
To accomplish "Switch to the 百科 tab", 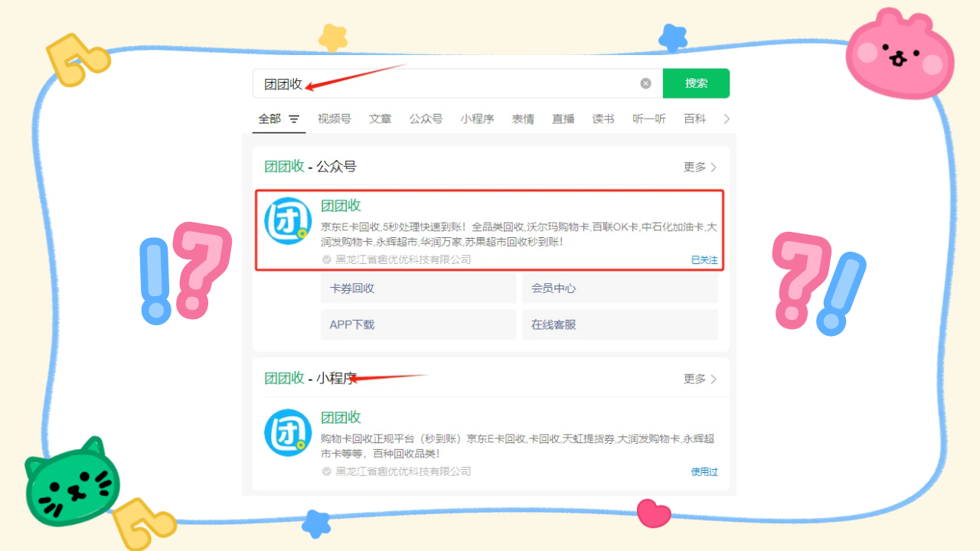I will coord(695,119).
